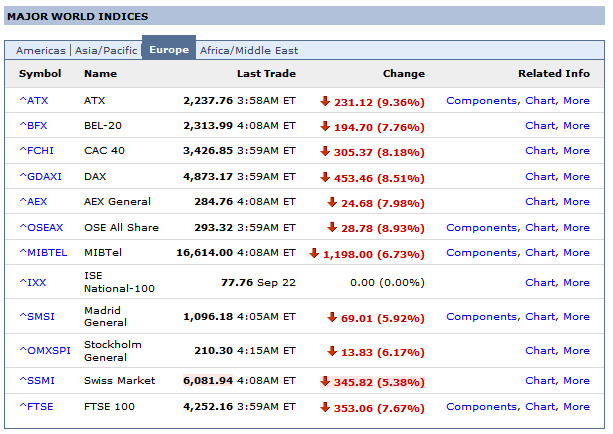Click the down arrow icon for MIBTel change

315,253
